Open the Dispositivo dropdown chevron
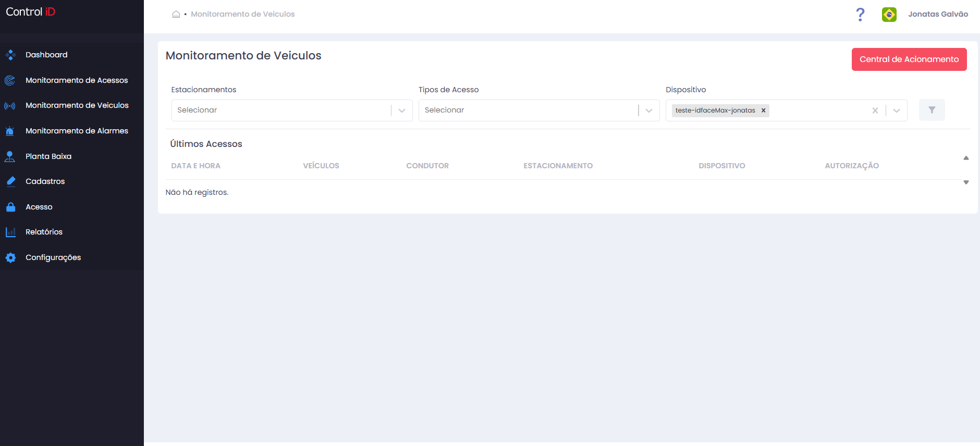 click(x=897, y=110)
